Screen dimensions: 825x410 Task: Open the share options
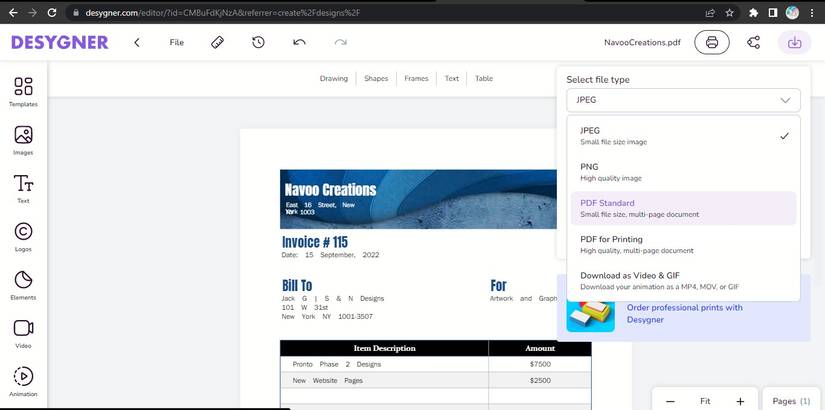click(753, 43)
